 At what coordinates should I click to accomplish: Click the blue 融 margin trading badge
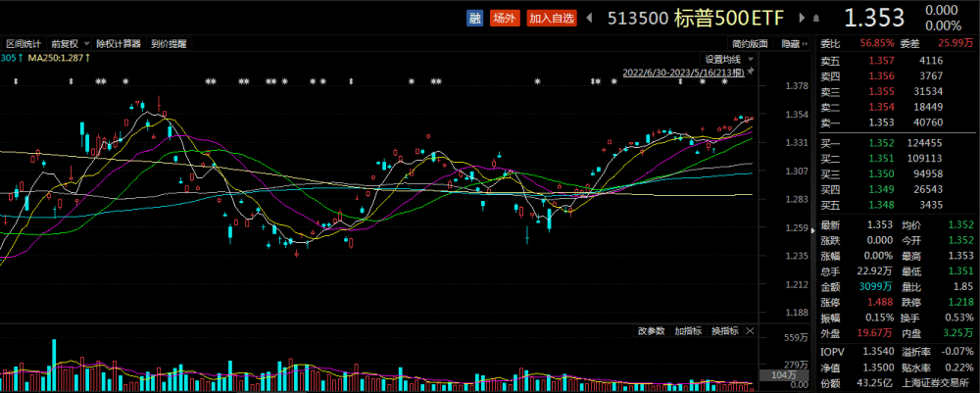pyautogui.click(x=475, y=18)
